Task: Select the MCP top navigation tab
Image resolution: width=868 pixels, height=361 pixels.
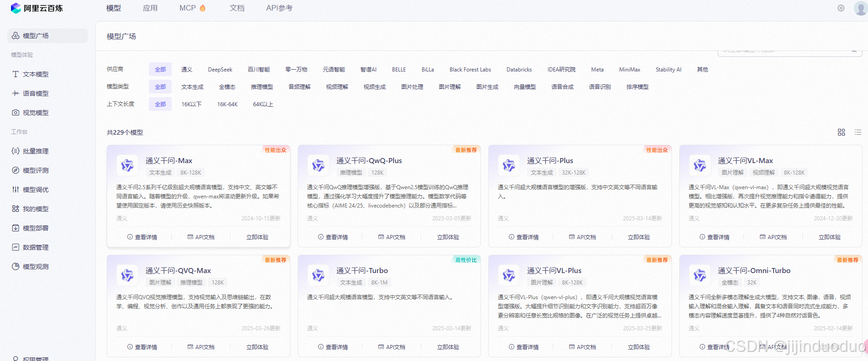Action: click(x=188, y=8)
